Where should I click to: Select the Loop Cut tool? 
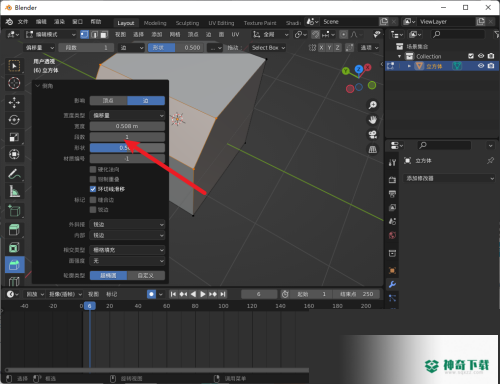click(x=14, y=281)
